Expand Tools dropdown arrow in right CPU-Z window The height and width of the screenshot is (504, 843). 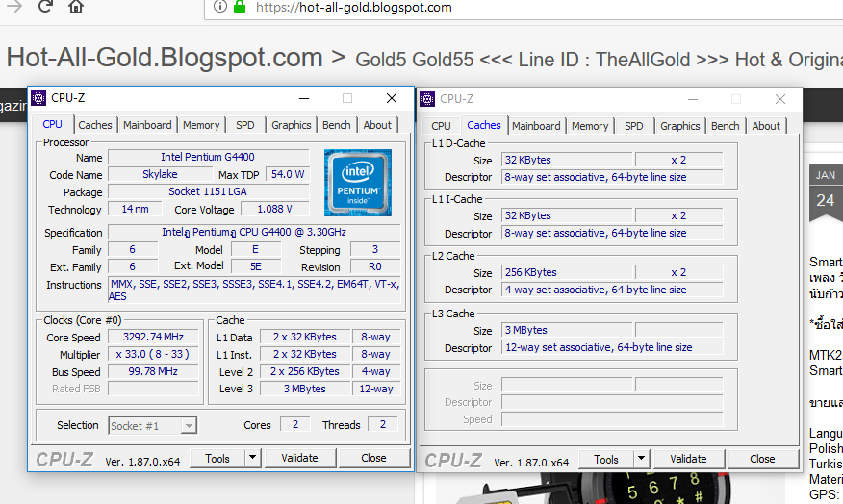click(641, 459)
